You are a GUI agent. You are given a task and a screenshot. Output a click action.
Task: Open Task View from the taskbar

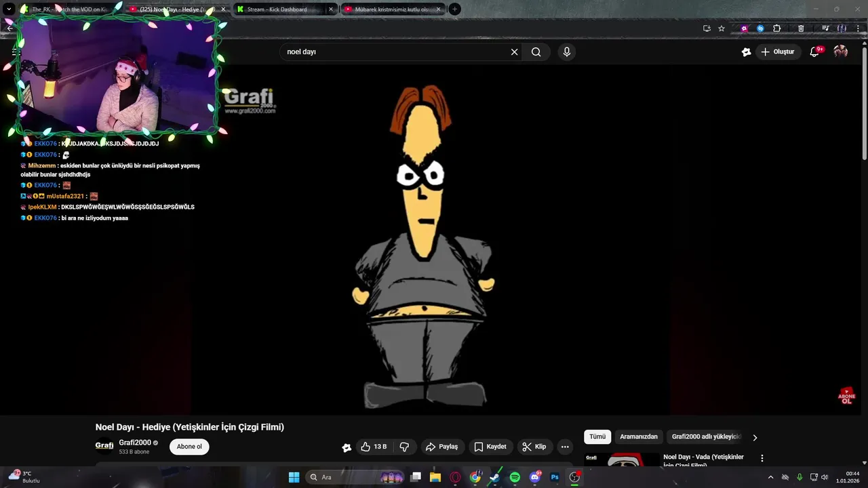pos(416,477)
